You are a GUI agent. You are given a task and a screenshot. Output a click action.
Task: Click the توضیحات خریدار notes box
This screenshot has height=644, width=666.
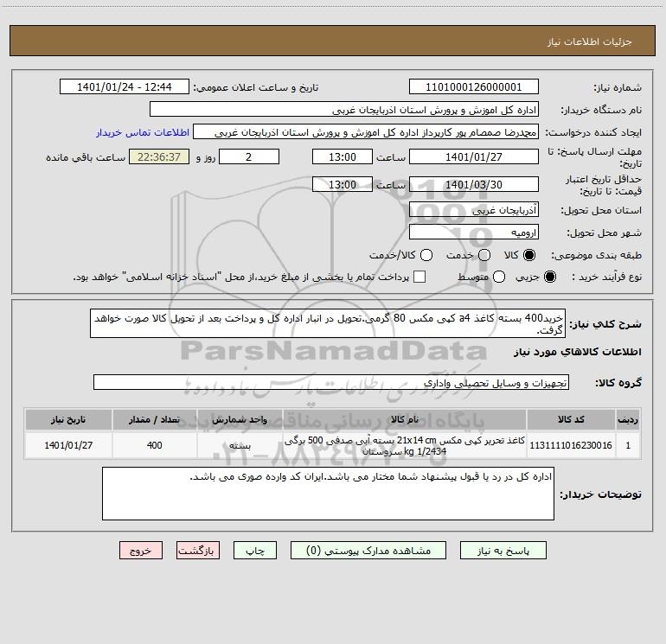click(x=328, y=494)
